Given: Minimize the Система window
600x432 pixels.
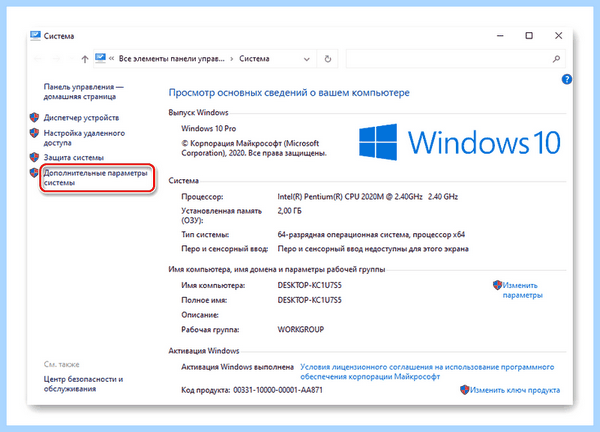Looking at the screenshot, I should coord(500,36).
